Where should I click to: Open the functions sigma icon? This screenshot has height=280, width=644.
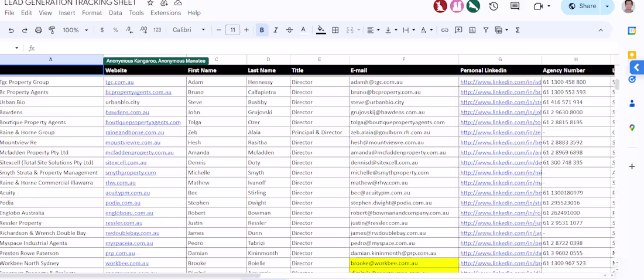(518, 30)
